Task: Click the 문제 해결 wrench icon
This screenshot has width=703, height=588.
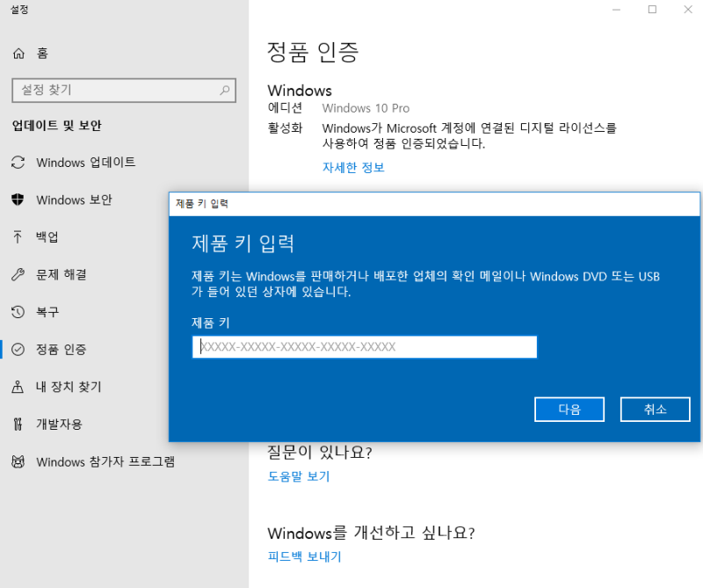Action: (x=18, y=274)
